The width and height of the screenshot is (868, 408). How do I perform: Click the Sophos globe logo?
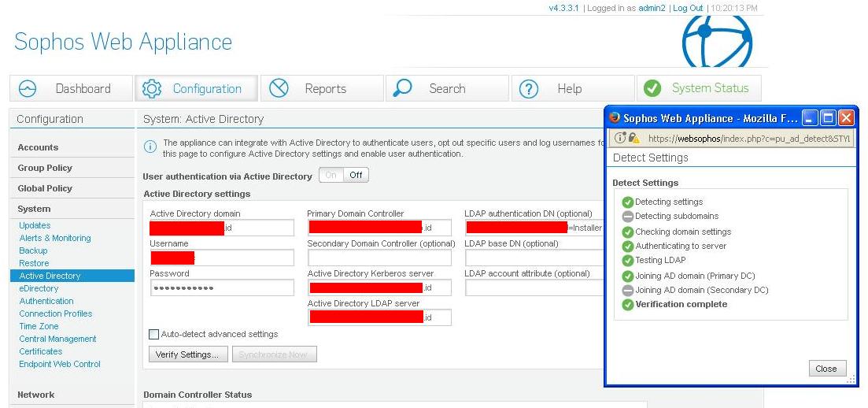[x=717, y=41]
